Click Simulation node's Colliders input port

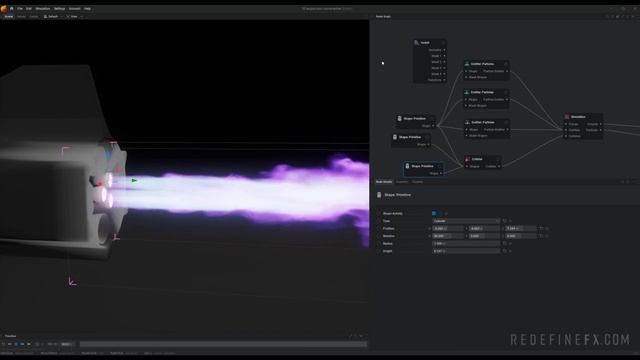click(x=566, y=136)
